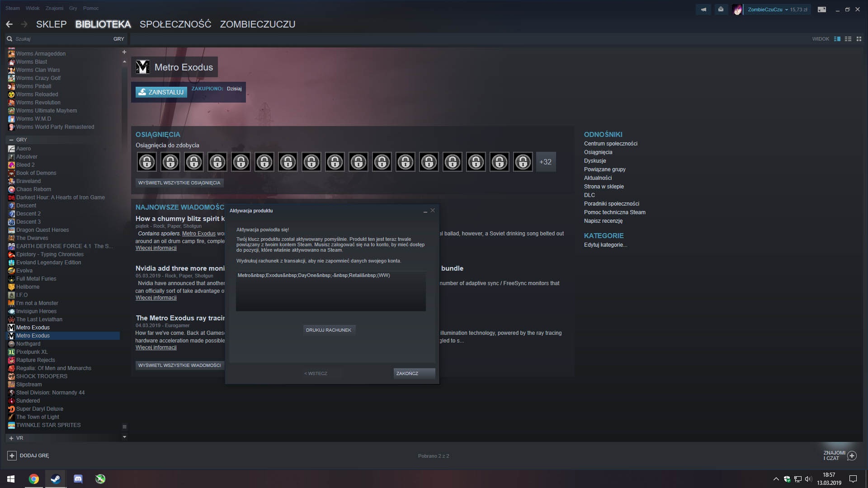Expand the VR category

pyautogui.click(x=11, y=438)
